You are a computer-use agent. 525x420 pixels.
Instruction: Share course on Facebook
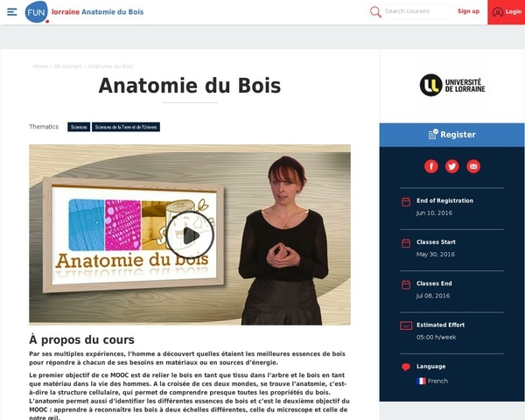(x=430, y=166)
